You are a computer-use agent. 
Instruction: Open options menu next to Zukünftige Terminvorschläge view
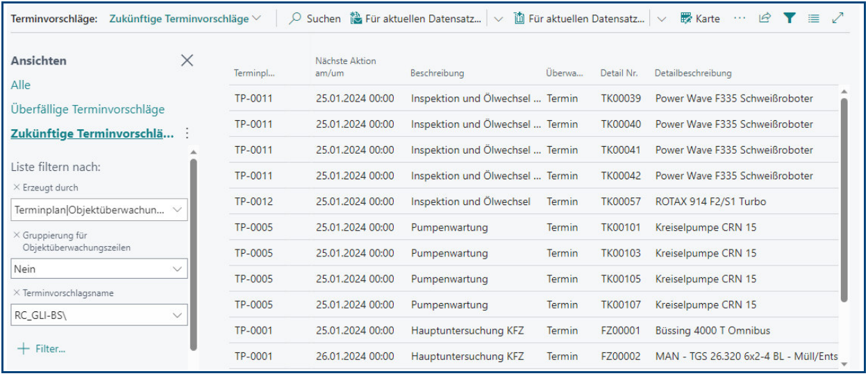coord(187,133)
